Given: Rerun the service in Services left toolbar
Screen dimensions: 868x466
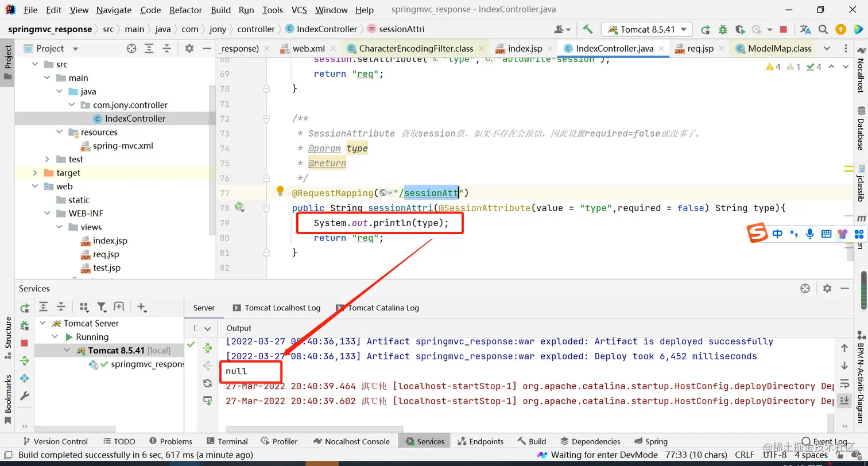Looking at the screenshot, I should click(24, 308).
